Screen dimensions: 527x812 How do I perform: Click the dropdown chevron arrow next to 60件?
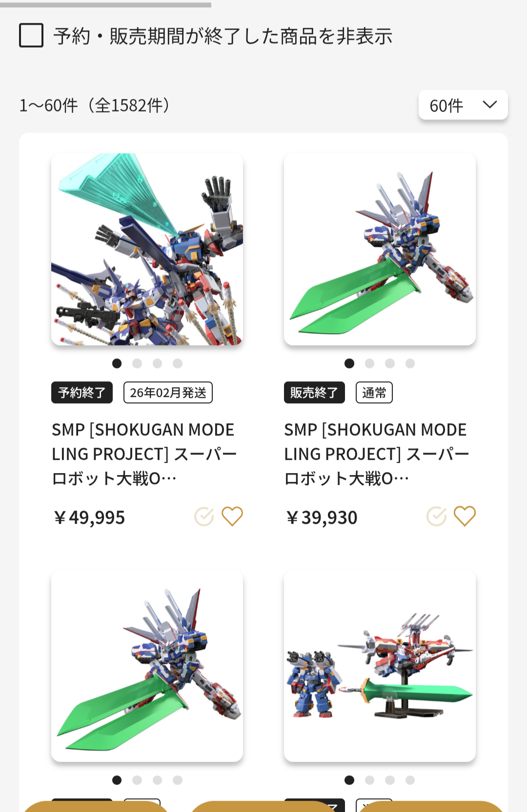[489, 104]
